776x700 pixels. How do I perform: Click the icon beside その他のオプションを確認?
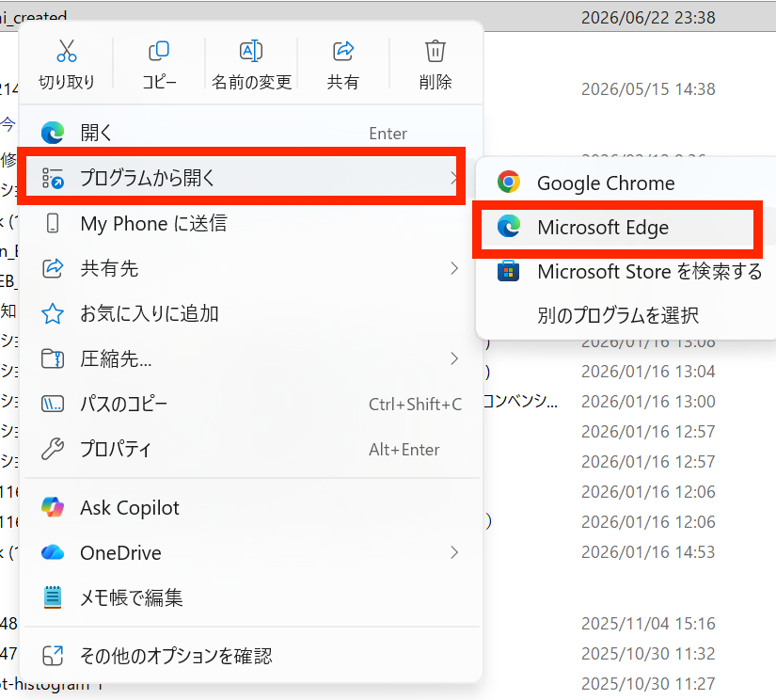point(53,656)
